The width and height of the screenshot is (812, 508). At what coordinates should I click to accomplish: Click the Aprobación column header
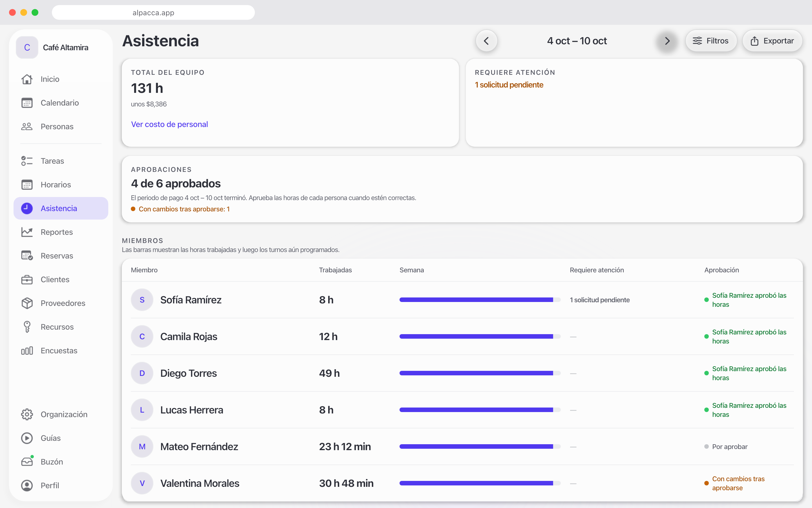pos(721,270)
